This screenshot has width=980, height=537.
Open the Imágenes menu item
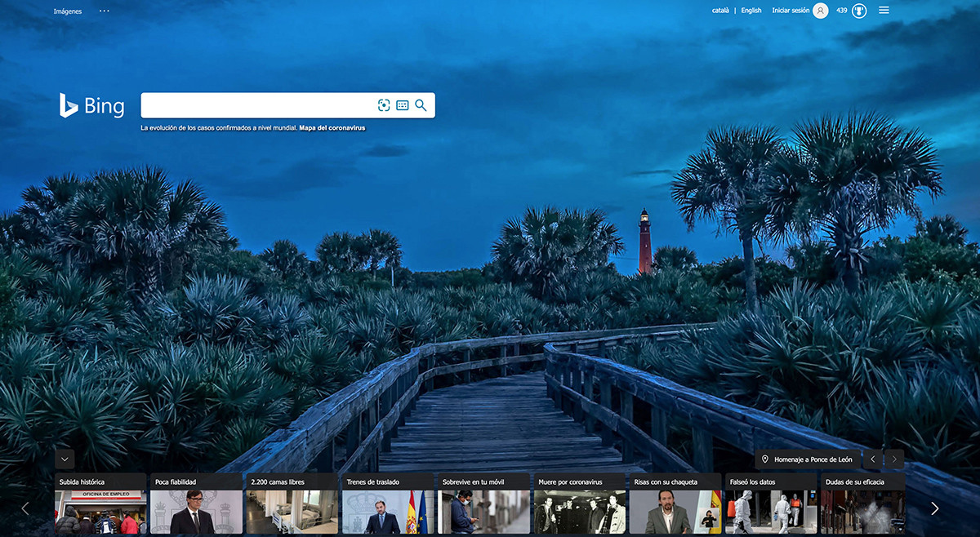(x=67, y=11)
